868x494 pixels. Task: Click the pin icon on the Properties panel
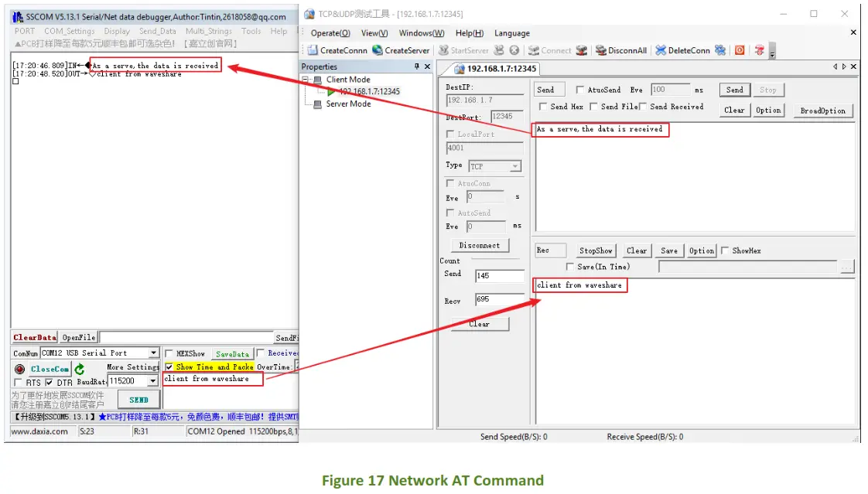tap(418, 66)
